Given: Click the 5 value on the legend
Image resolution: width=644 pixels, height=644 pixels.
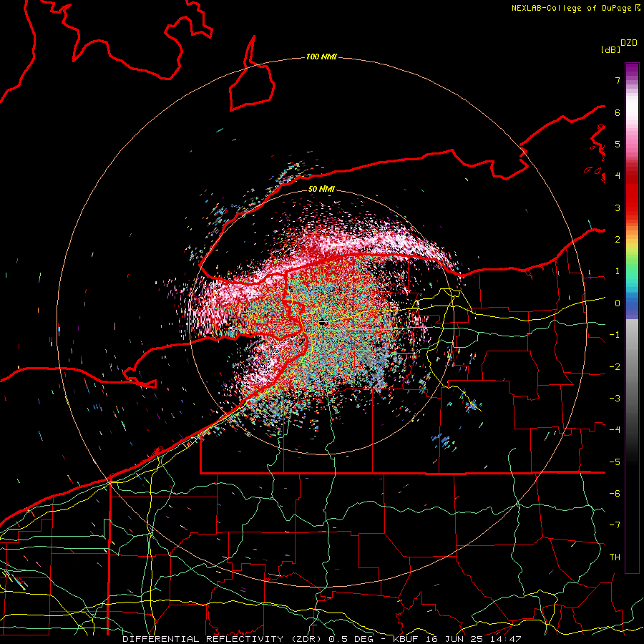Looking at the screenshot, I should [618, 144].
